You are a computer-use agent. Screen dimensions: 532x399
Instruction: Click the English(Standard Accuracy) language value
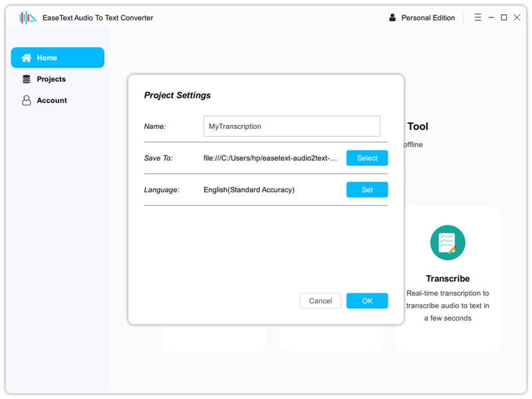pyautogui.click(x=249, y=190)
